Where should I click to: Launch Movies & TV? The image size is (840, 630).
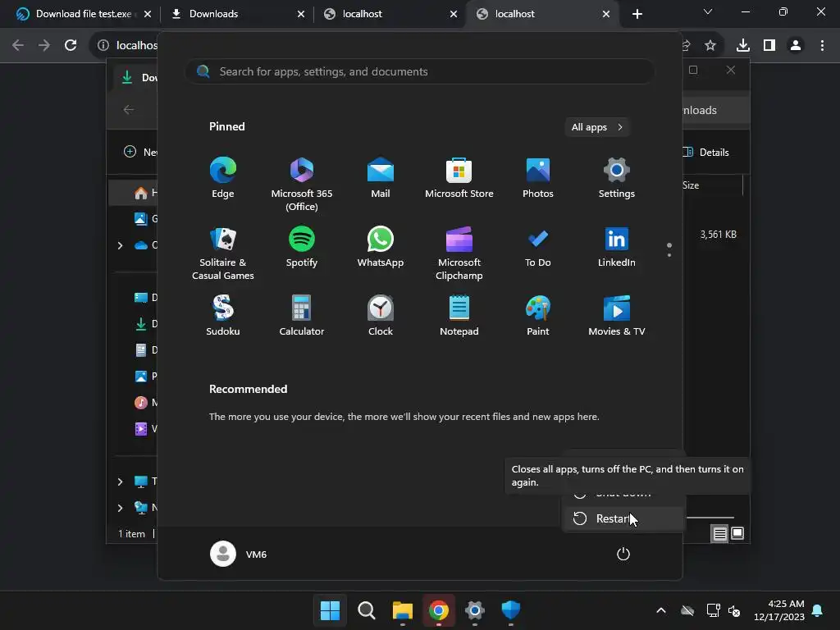[617, 316]
